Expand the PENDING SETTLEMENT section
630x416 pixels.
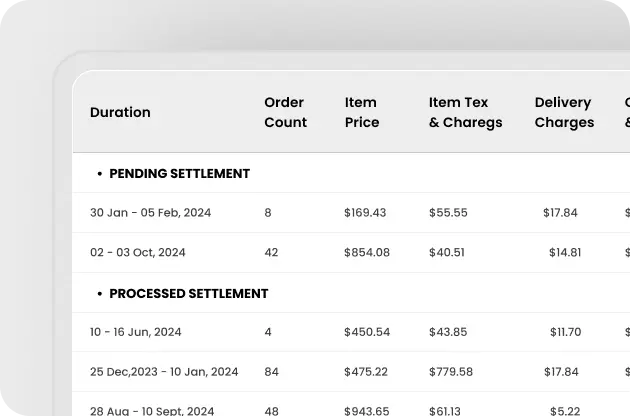click(178, 173)
